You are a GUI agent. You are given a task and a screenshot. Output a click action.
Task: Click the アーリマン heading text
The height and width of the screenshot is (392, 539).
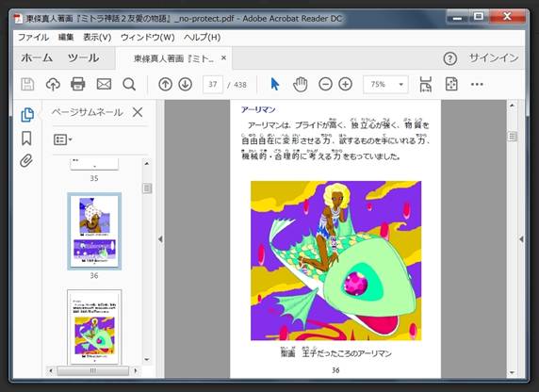pyautogui.click(x=258, y=109)
